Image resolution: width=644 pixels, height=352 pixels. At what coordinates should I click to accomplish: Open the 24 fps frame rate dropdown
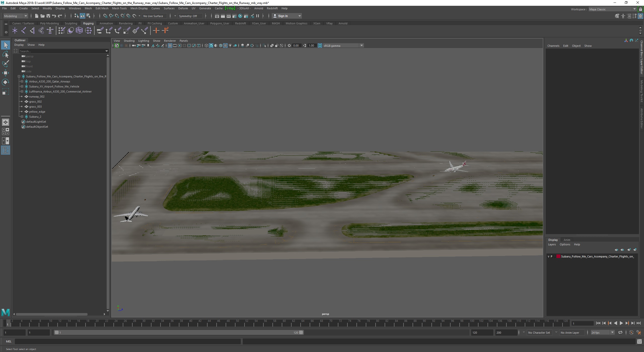[602, 332]
